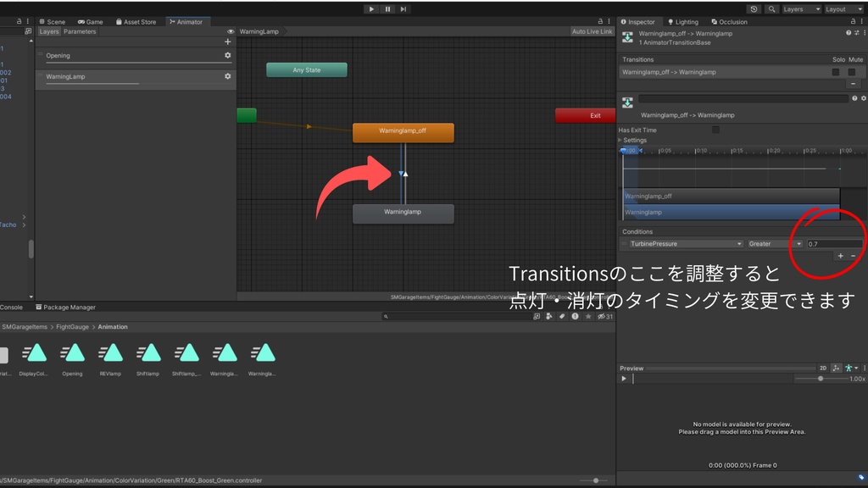
Task: Open the Layout dropdown in the top bar
Action: click(843, 8)
